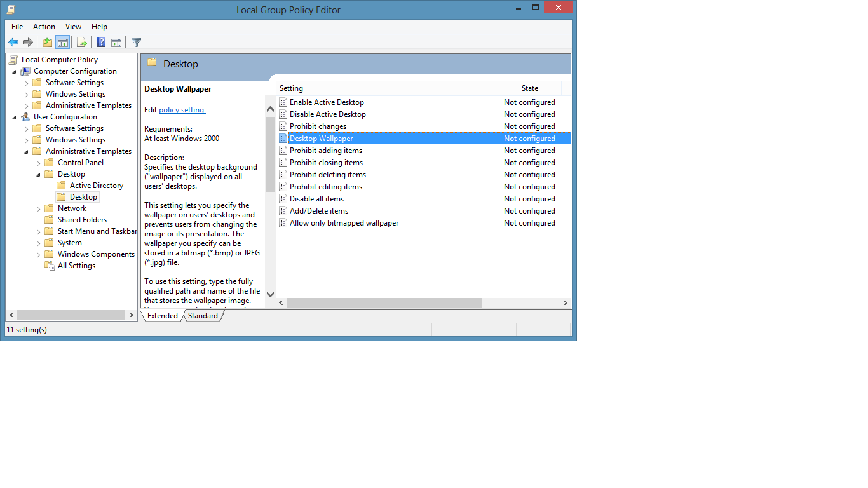Click the Export List toolbar icon

coord(81,43)
